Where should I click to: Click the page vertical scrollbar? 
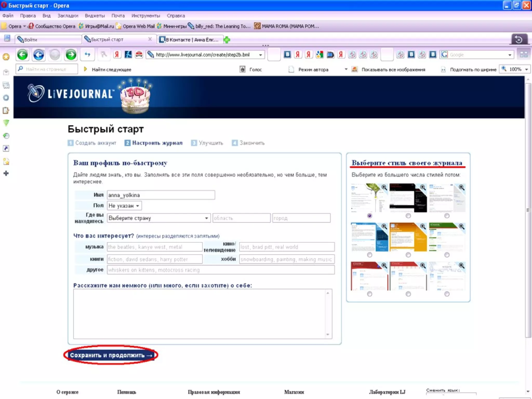click(528, 210)
